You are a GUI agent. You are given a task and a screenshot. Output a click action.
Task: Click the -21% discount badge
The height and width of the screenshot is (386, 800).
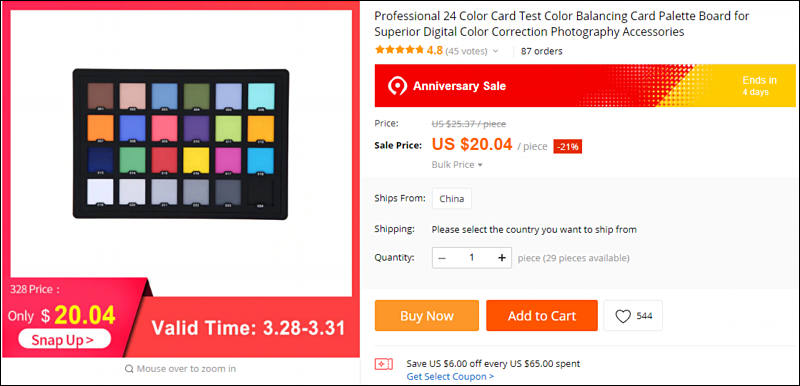pyautogui.click(x=568, y=146)
